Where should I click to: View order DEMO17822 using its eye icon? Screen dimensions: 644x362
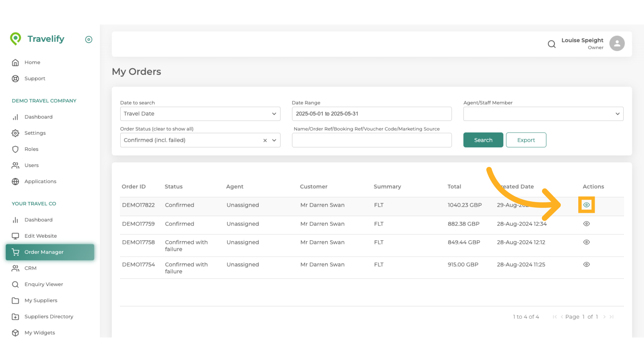586,205
